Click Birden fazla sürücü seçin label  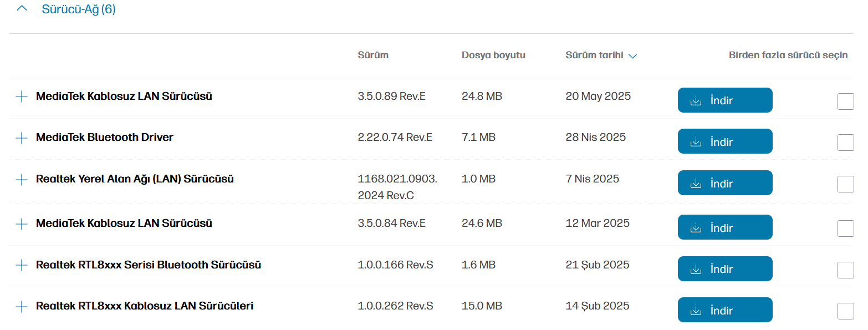pos(788,55)
